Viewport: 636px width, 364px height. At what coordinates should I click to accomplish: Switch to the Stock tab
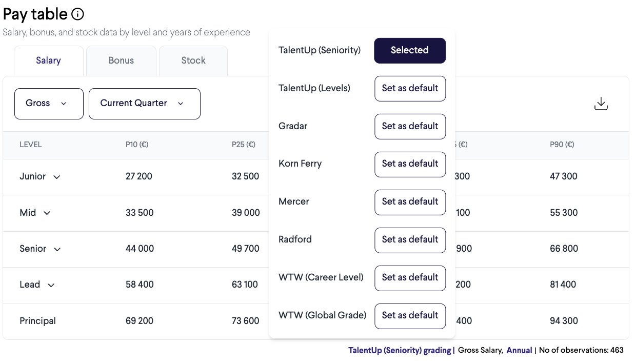(x=193, y=60)
